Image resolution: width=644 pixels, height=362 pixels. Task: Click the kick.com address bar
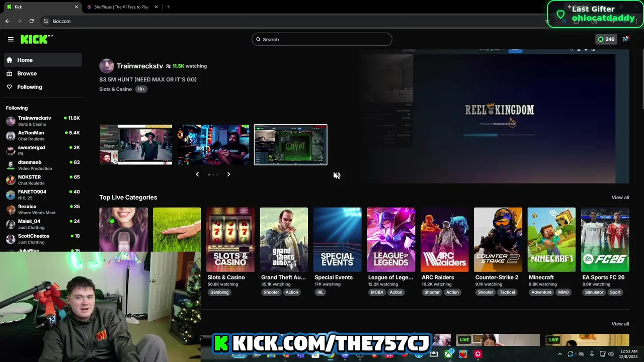292,21
